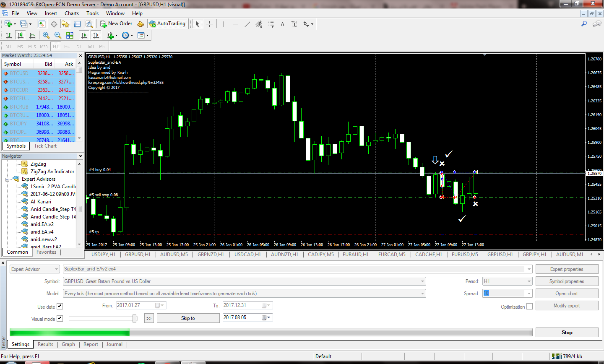
Task: Select the text label tool
Action: coord(282,24)
